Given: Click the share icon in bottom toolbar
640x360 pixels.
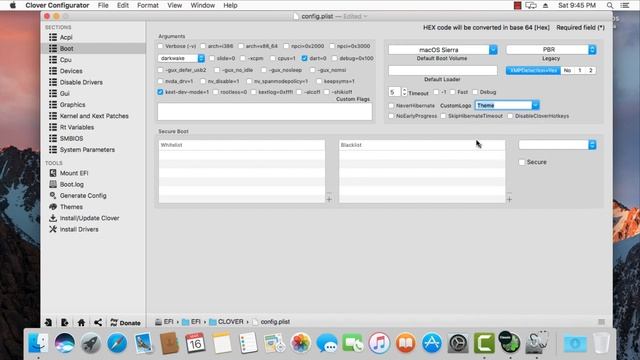Looking at the screenshot, I should click(98, 322).
